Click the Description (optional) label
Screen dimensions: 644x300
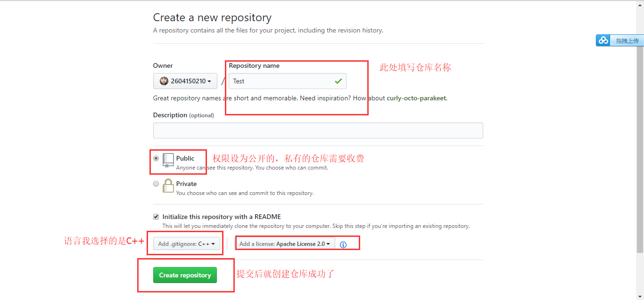click(183, 115)
